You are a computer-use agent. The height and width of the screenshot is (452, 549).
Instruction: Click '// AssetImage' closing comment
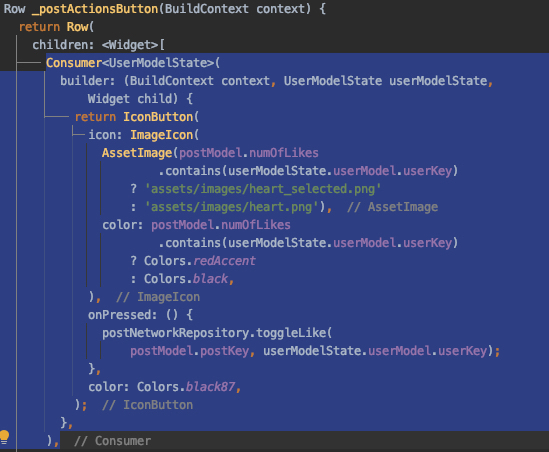392,207
